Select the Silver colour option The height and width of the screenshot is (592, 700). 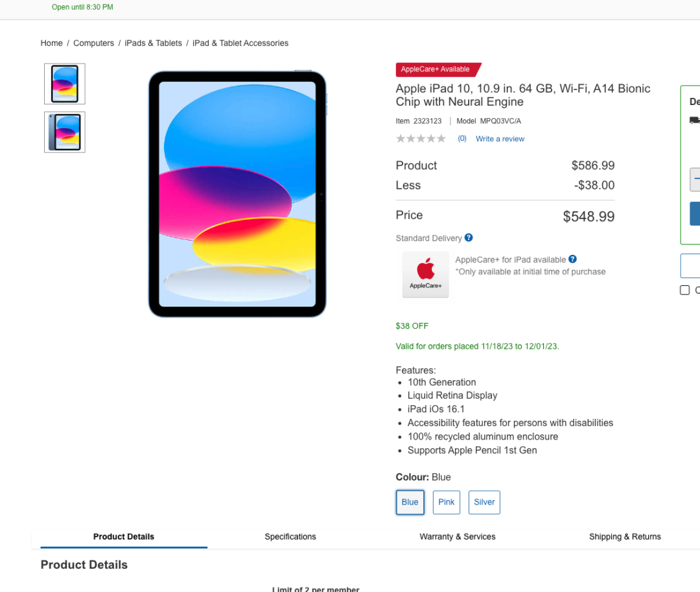[x=484, y=503]
